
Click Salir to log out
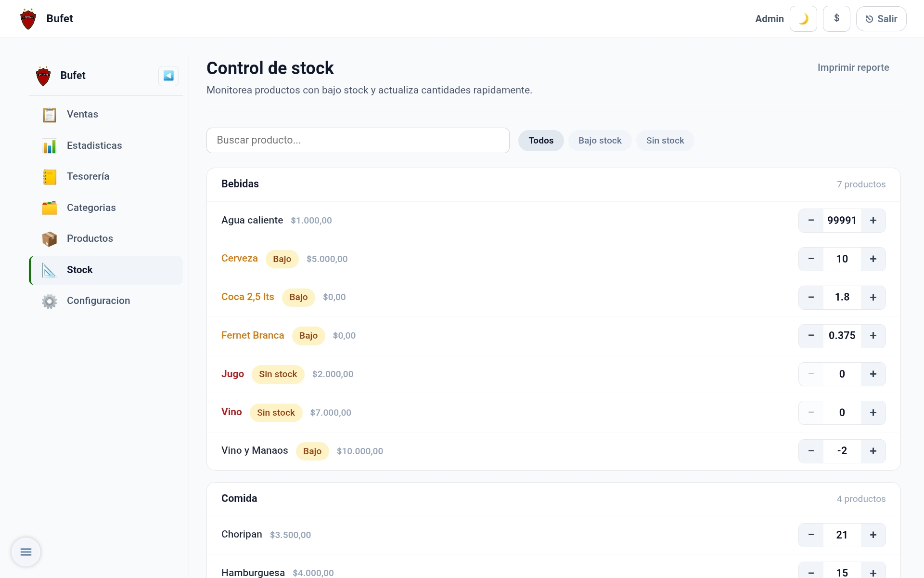pyautogui.click(x=881, y=19)
